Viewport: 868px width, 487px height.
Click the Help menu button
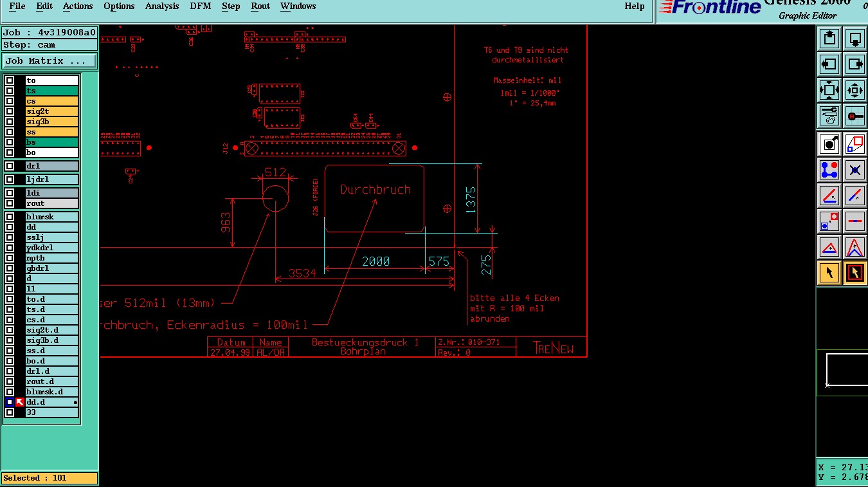coord(635,6)
